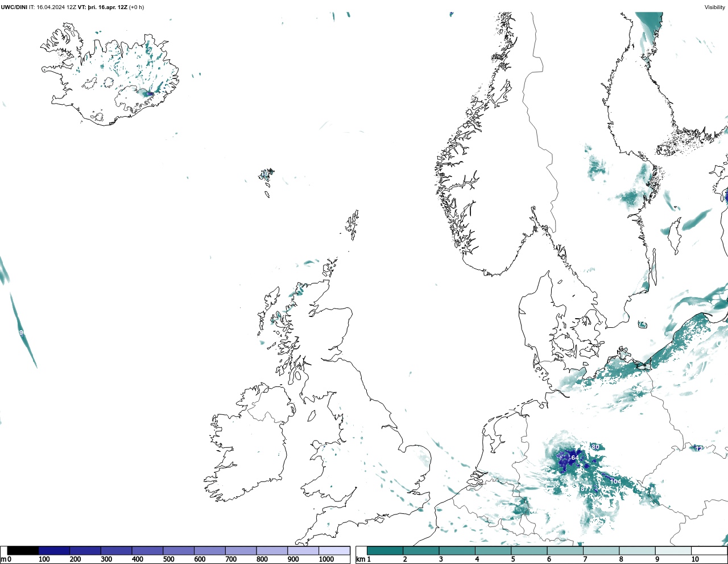The width and height of the screenshot is (728, 564).
Task: Click the '80' visibility value on the map
Action: click(x=595, y=447)
